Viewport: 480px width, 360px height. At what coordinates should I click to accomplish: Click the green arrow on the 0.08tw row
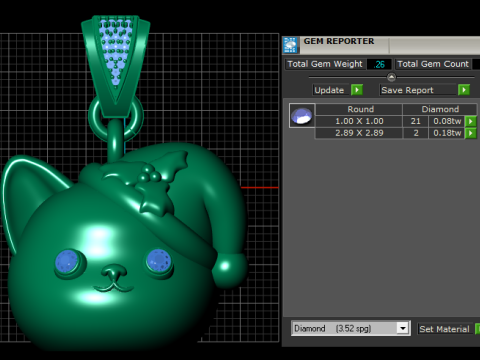471,121
